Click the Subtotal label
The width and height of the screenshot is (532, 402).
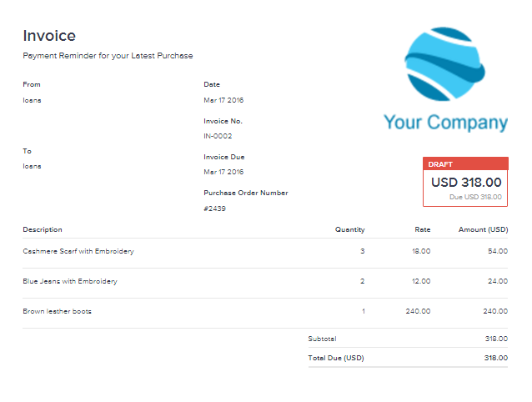click(x=322, y=339)
